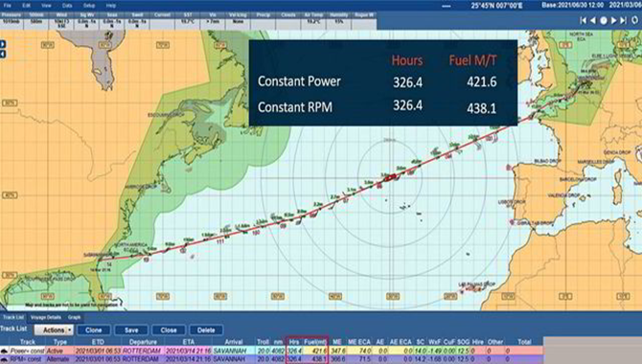Skip to first forecast time step

pos(583,20)
